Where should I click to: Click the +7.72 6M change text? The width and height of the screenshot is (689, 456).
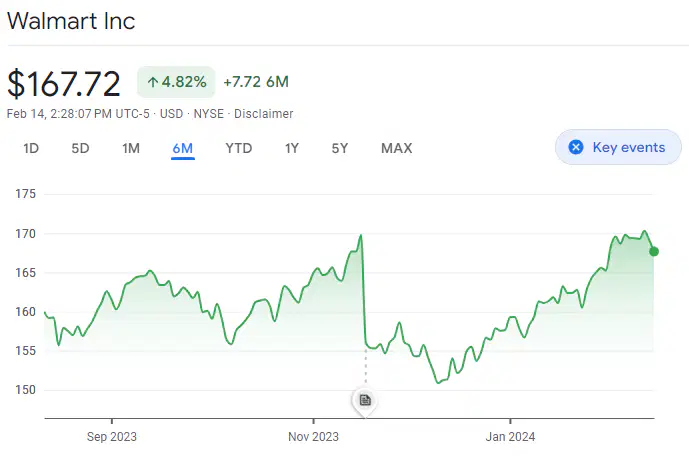pos(256,82)
